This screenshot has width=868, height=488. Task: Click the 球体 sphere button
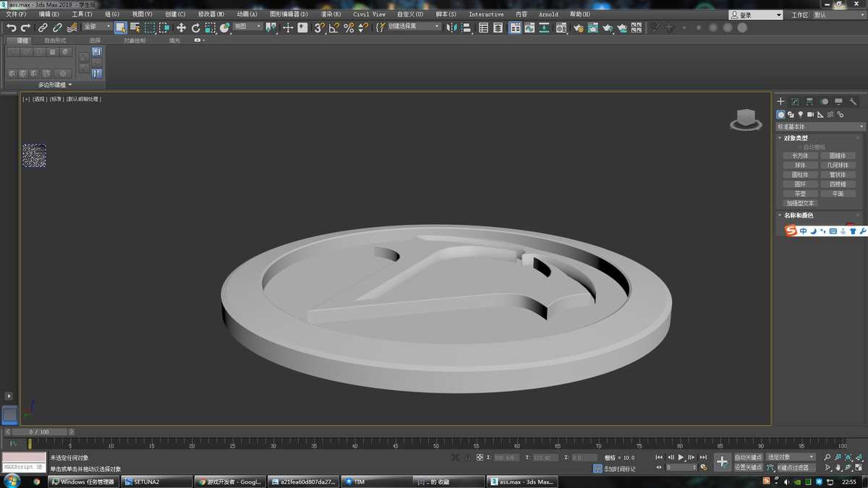tap(800, 165)
